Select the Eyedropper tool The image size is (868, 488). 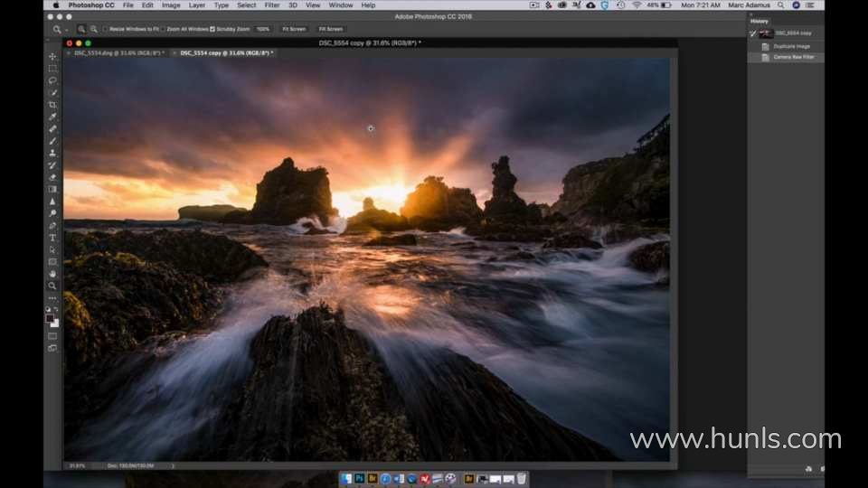tap(52, 117)
